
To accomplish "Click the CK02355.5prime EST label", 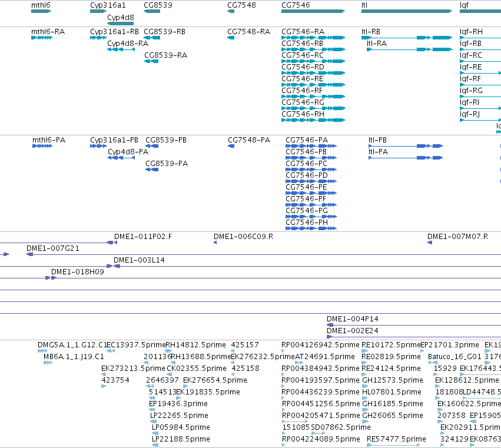I will coord(197,369).
